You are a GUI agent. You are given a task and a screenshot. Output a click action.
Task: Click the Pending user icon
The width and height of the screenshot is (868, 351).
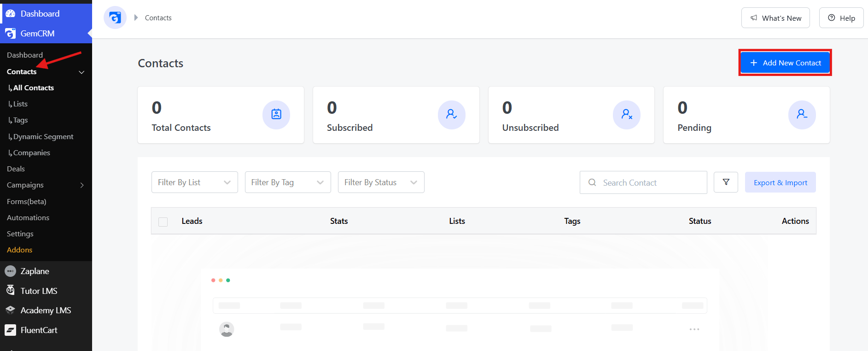pyautogui.click(x=802, y=115)
